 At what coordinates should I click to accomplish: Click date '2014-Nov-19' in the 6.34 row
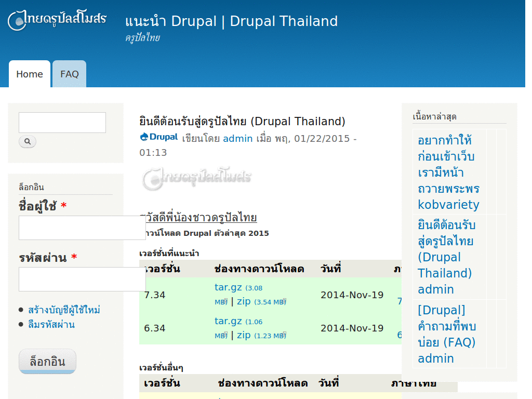tap(352, 328)
